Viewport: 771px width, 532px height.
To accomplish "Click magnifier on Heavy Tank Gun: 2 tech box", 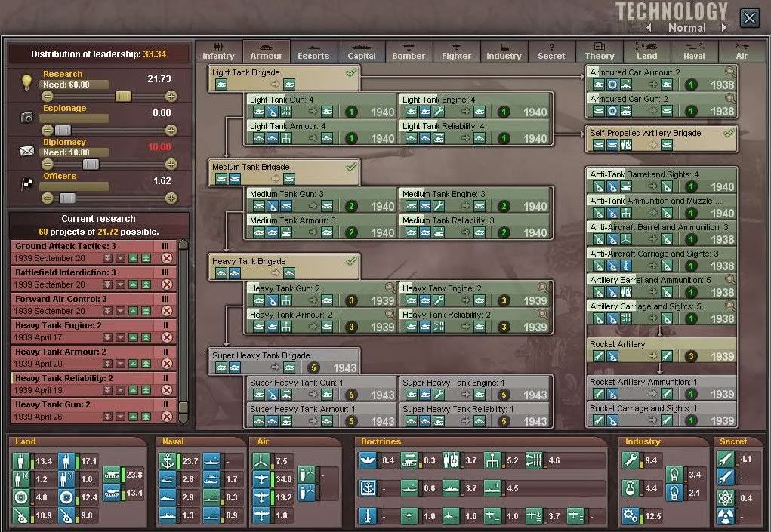I will tap(390, 288).
